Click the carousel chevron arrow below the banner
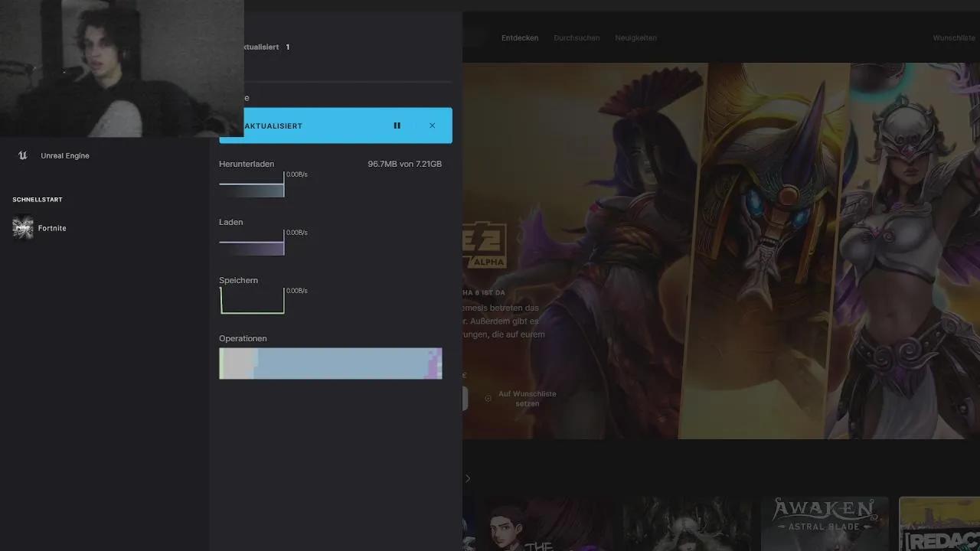980x551 pixels. tap(468, 478)
